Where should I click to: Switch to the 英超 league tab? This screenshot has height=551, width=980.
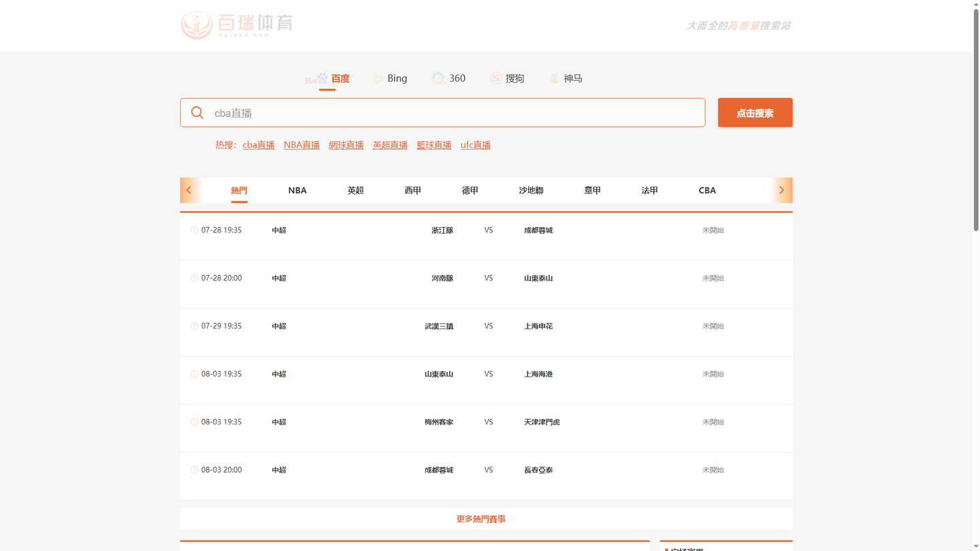(355, 190)
